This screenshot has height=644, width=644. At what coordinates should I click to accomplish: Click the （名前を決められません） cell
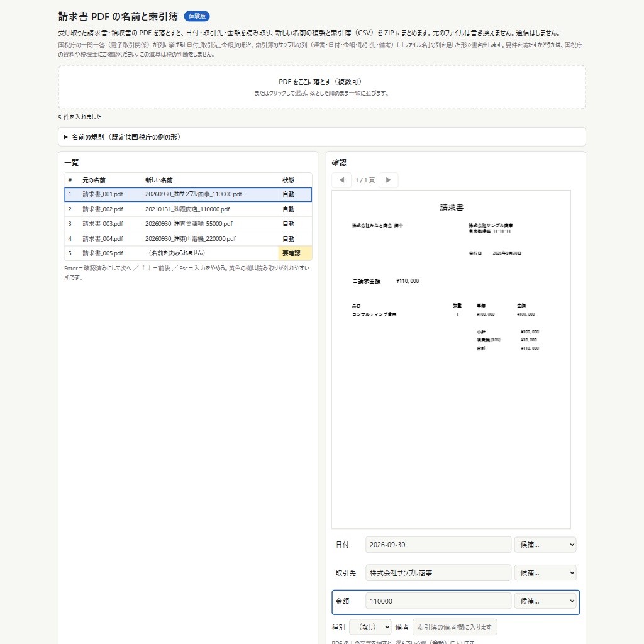(x=177, y=253)
